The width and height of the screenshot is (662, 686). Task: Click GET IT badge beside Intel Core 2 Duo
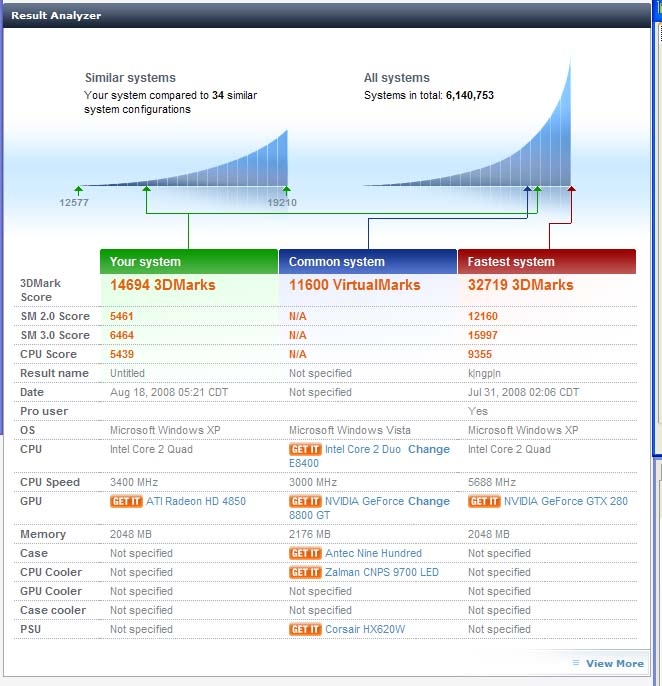pyautogui.click(x=305, y=449)
